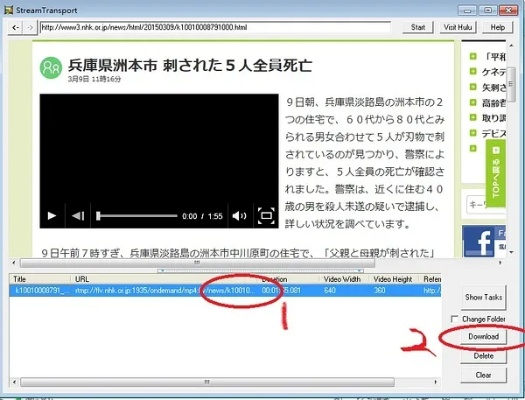
Task: Click stream list scroll right arrow
Action: [435, 382]
